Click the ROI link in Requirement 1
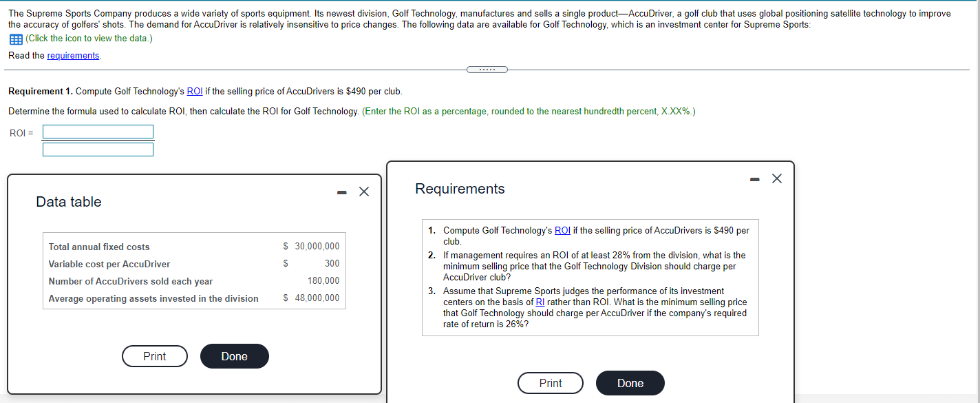 pyautogui.click(x=195, y=92)
